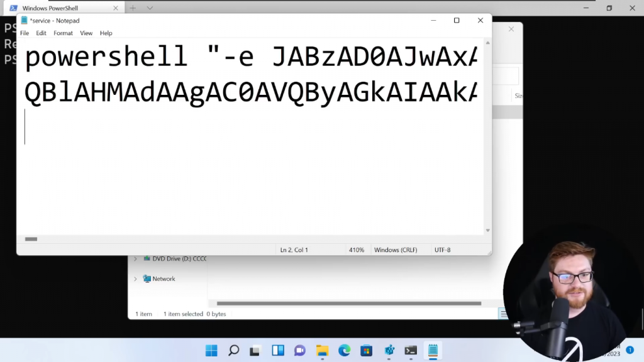Open the blue gear app icon in the taskbar
Viewport: 644px width, 362px height.
click(389, 351)
